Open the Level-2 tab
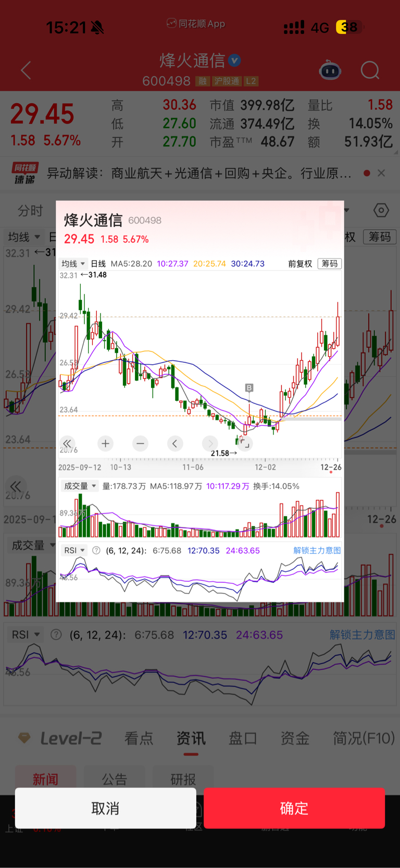The image size is (400, 868). coord(71,738)
